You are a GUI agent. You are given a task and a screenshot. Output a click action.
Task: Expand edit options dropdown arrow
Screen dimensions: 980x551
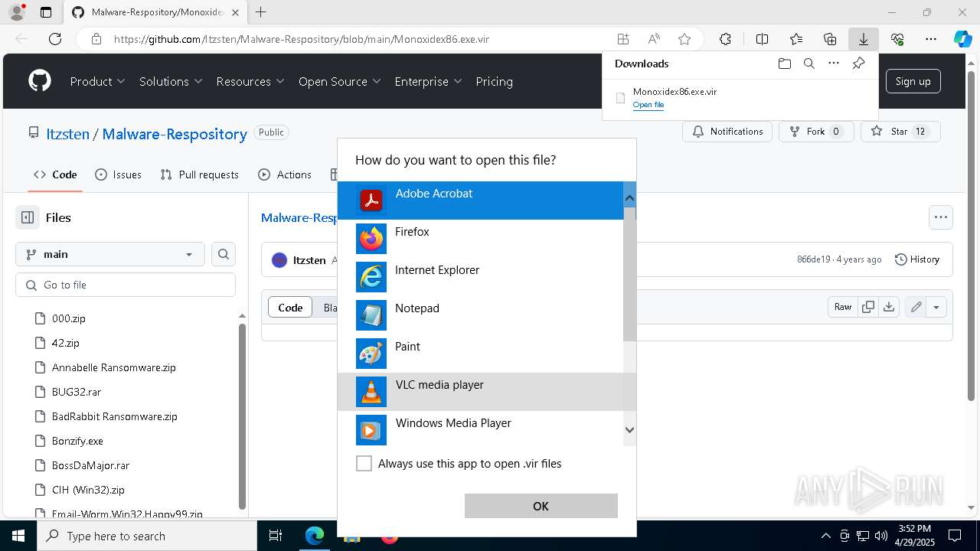(936, 307)
